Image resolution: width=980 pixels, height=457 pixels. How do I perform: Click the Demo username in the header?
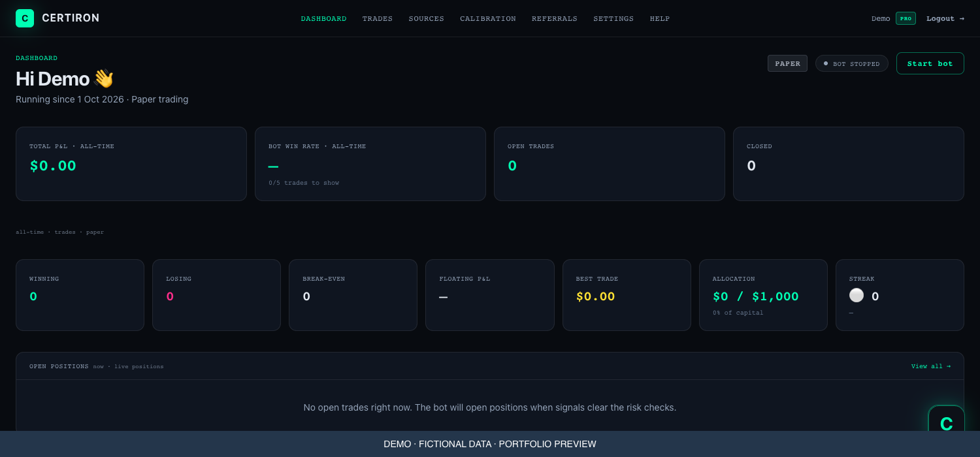[881, 18]
